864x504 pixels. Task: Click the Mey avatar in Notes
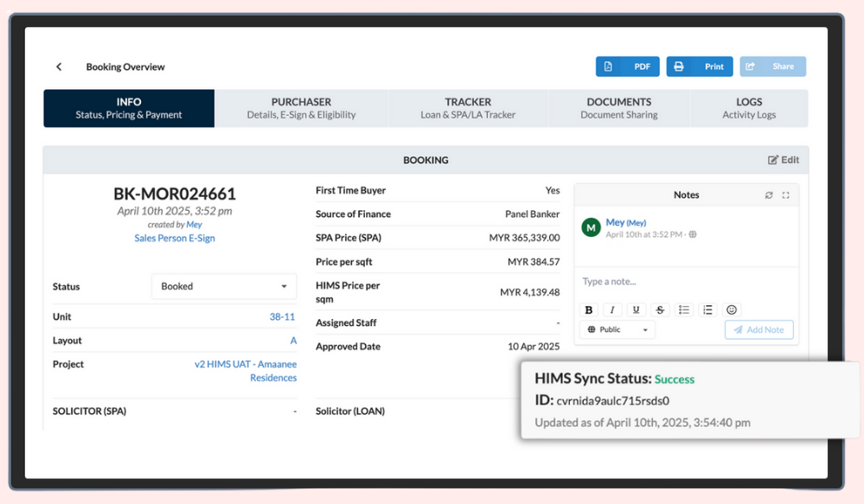[x=592, y=227]
